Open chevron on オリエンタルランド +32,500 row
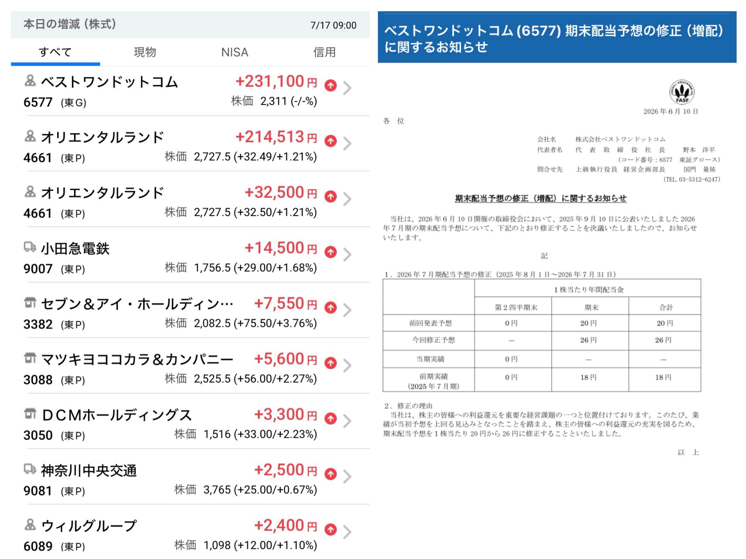Screen dimensions: 746x560 348,199
